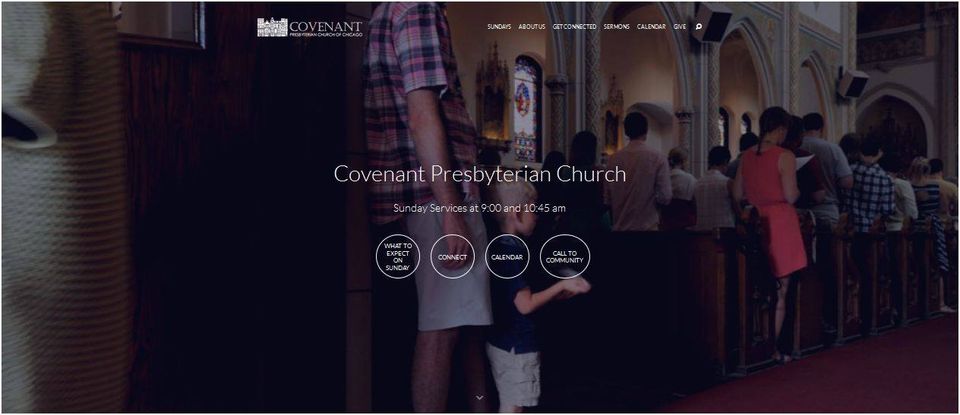The width and height of the screenshot is (960, 415).
Task: Click the Covenant Presbyterian Church heading
Action: coord(480,174)
